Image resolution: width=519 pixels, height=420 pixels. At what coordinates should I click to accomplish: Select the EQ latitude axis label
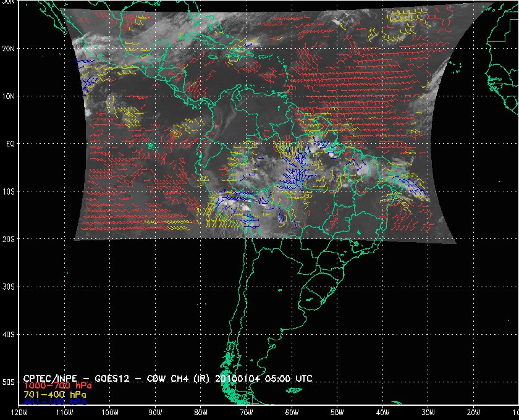coord(9,143)
